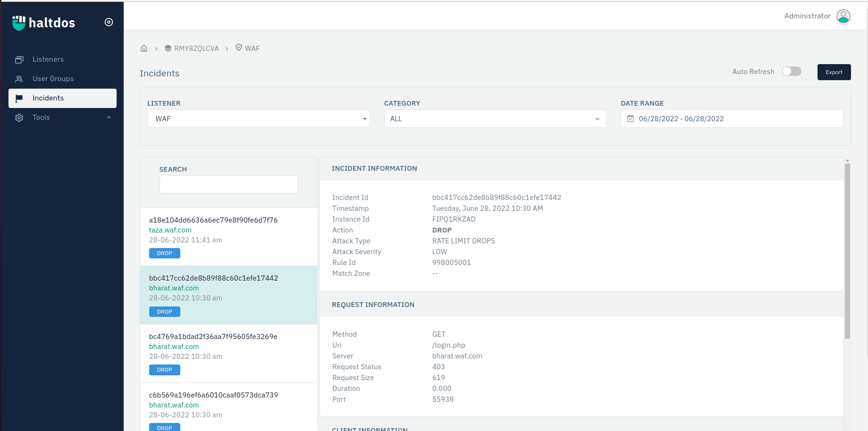The width and height of the screenshot is (868, 431).
Task: Open the Category ALL dropdown
Action: click(495, 119)
